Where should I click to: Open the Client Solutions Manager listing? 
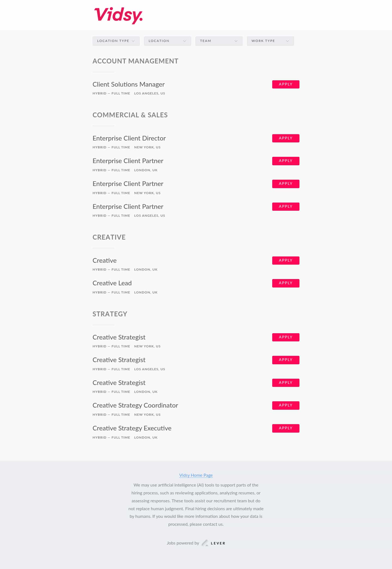[x=128, y=84]
